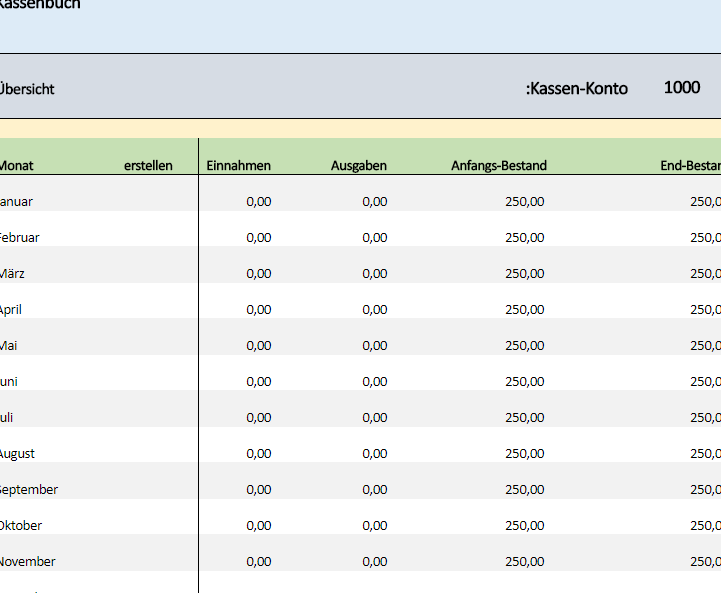The height and width of the screenshot is (593, 721).
Task: Click the Kassen-Konto label
Action: tap(576, 89)
